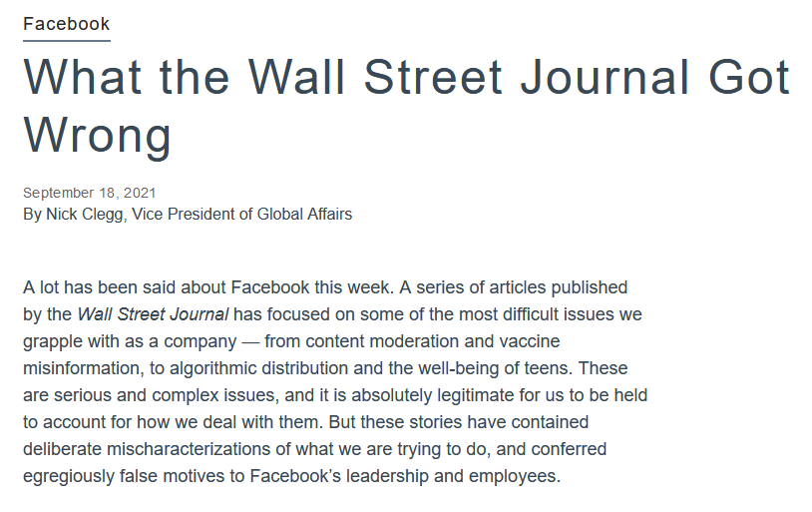Click the word "Journal" in the headline
812x512 pixels.
pos(605,77)
